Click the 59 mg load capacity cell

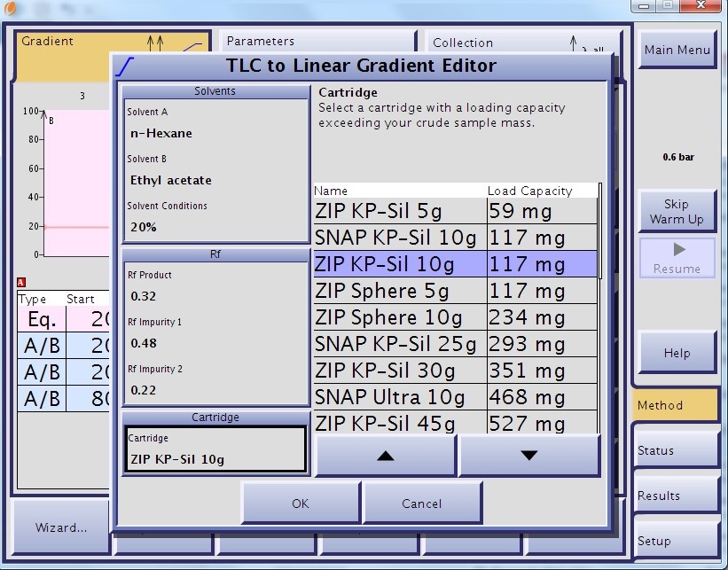(x=542, y=211)
